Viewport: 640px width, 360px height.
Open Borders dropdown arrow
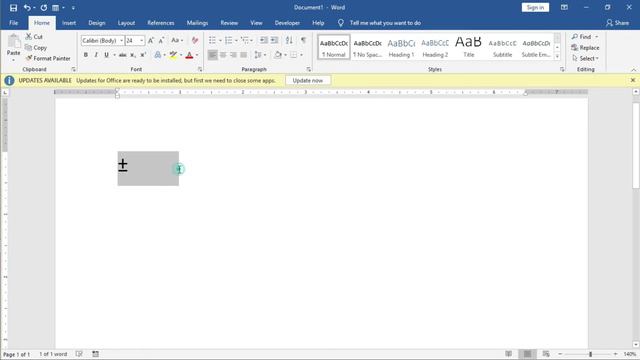click(302, 55)
